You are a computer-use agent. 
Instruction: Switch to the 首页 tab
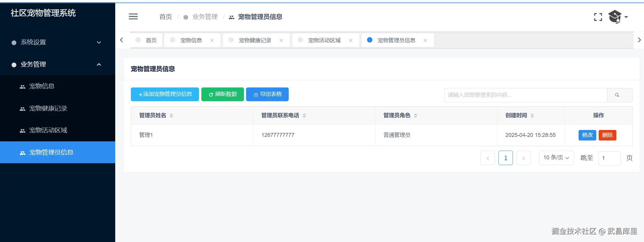click(146, 40)
